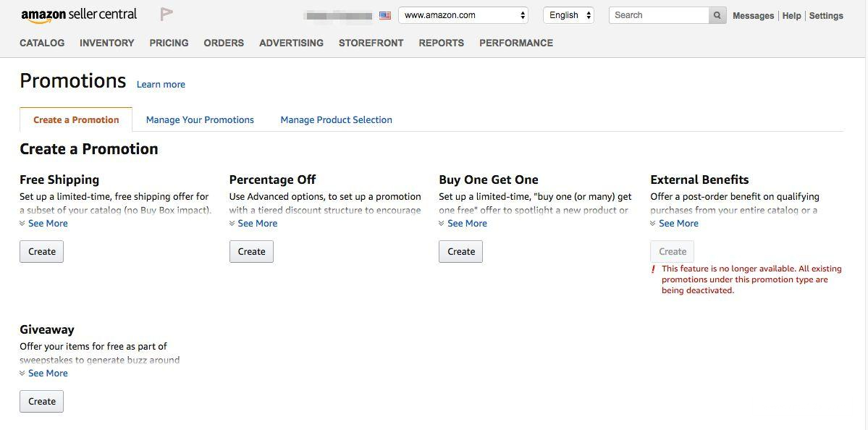
Task: Open the Help link
Action: click(791, 16)
